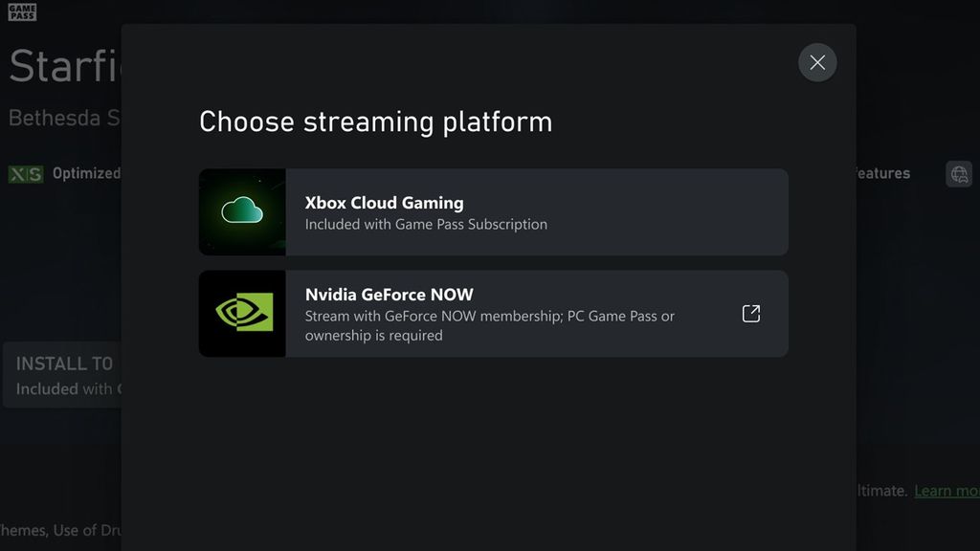Select the Nvidia GeForce NOW logo
This screenshot has width=980, height=551.
[241, 313]
